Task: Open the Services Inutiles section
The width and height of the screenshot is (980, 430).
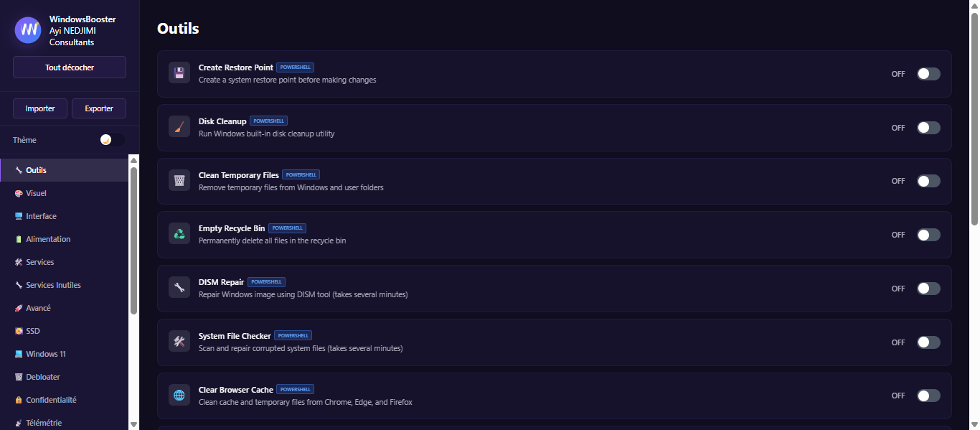Action: tap(52, 285)
